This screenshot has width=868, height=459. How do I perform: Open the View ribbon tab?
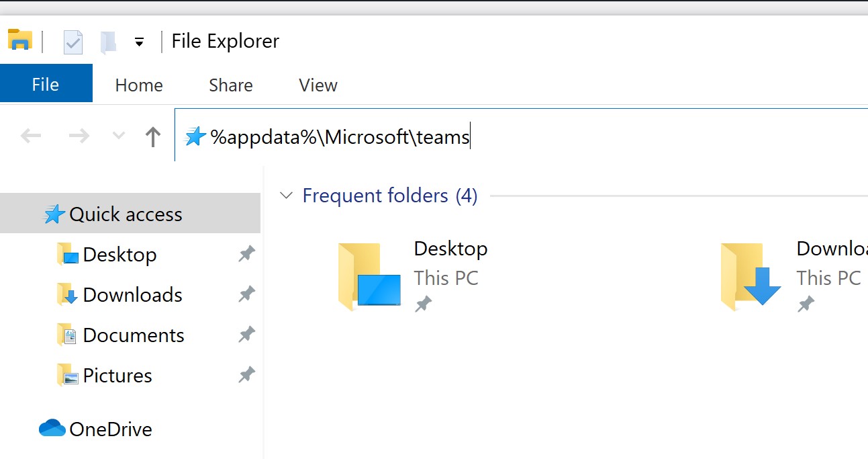(318, 85)
